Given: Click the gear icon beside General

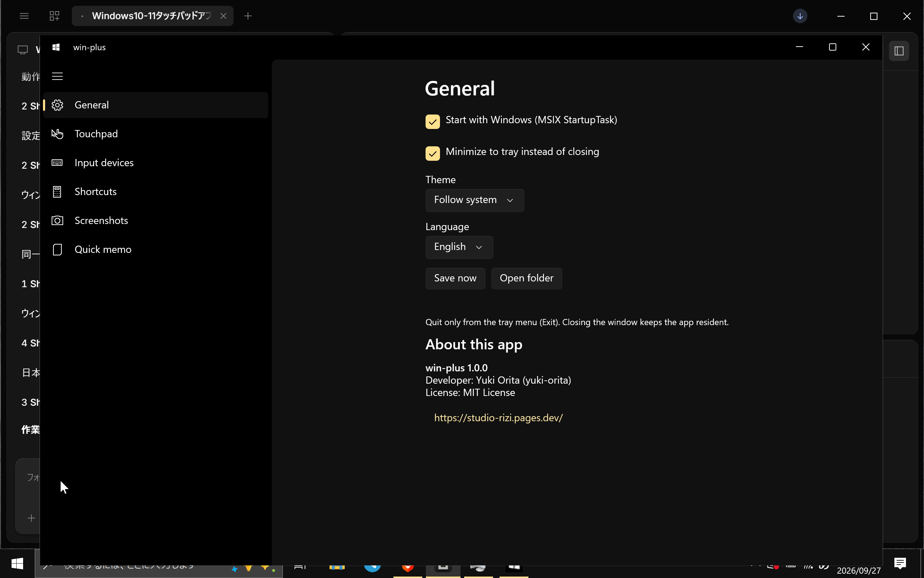Looking at the screenshot, I should pos(57,105).
